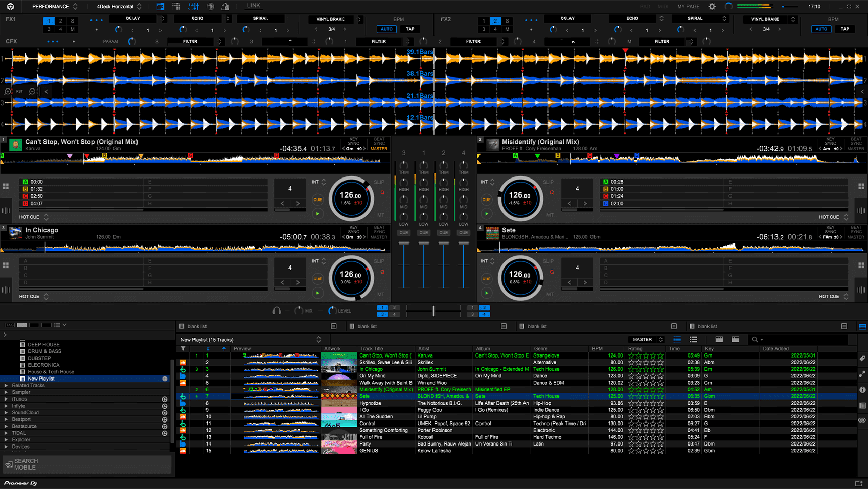
Task: Toggle the Sampler grid panel icon
Action: pyautogui.click(x=176, y=6)
